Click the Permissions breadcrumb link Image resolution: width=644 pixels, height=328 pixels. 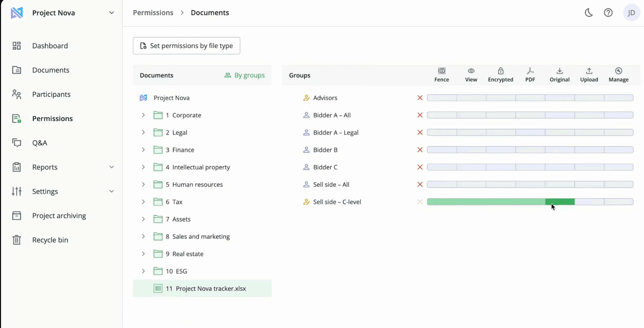coord(153,13)
